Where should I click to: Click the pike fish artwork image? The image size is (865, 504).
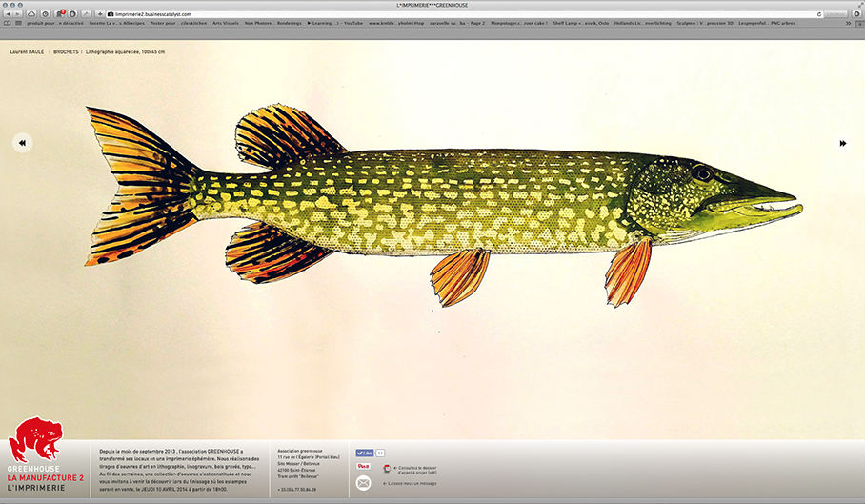point(444,206)
